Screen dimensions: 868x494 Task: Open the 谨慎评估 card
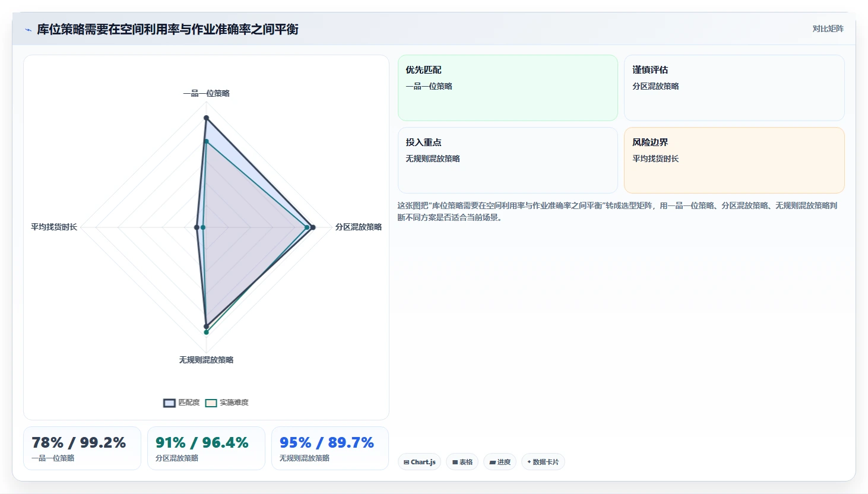[x=734, y=88]
